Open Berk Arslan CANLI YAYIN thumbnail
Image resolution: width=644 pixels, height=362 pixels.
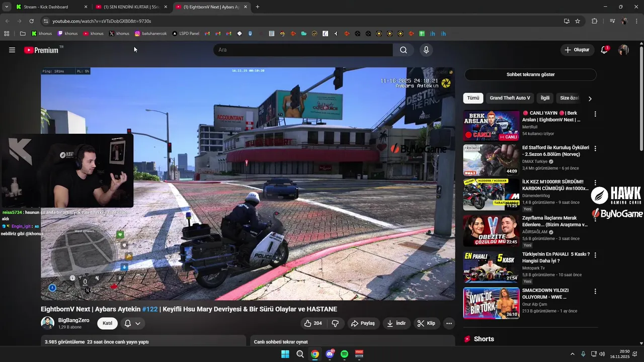491,126
